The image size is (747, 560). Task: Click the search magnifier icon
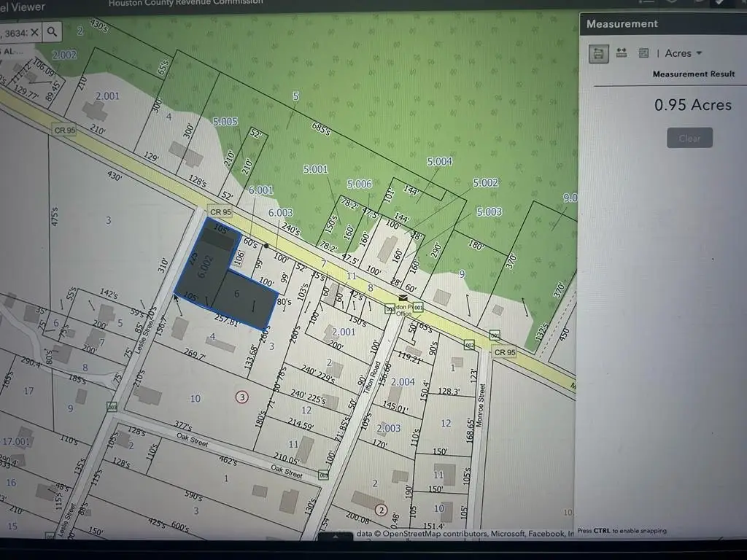click(x=53, y=31)
